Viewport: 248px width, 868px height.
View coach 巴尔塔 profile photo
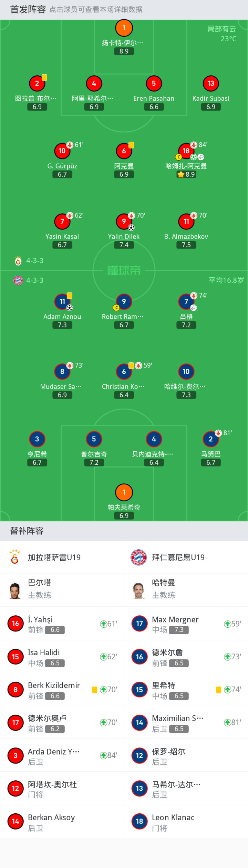[15, 590]
